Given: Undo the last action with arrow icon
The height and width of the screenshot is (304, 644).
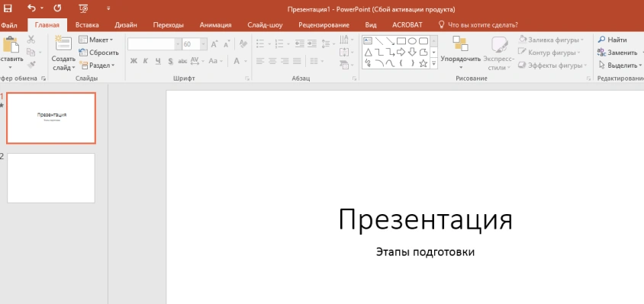Looking at the screenshot, I should pyautogui.click(x=31, y=8).
